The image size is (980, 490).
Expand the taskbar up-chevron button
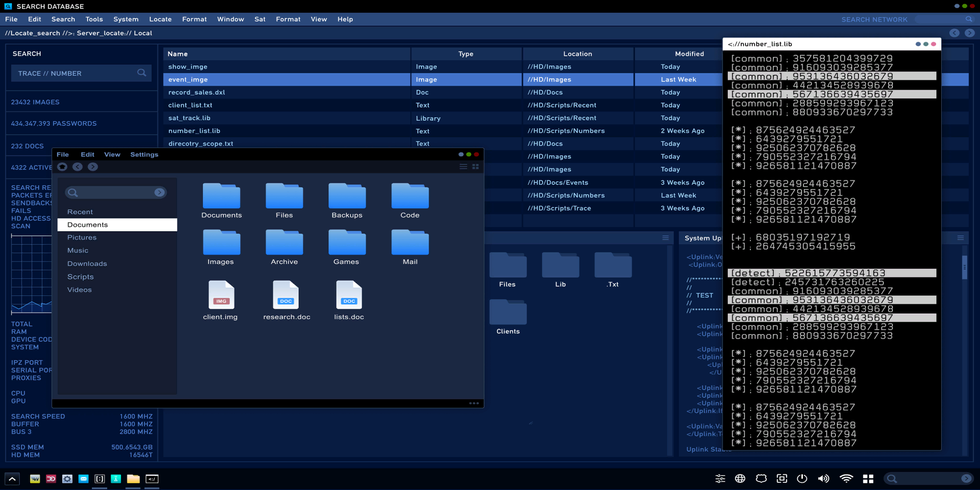pos(12,479)
